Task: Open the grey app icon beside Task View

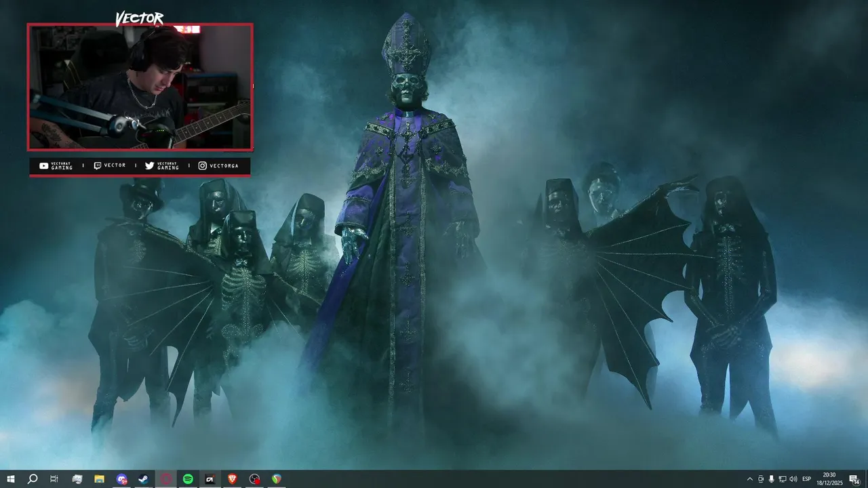Action: point(77,479)
